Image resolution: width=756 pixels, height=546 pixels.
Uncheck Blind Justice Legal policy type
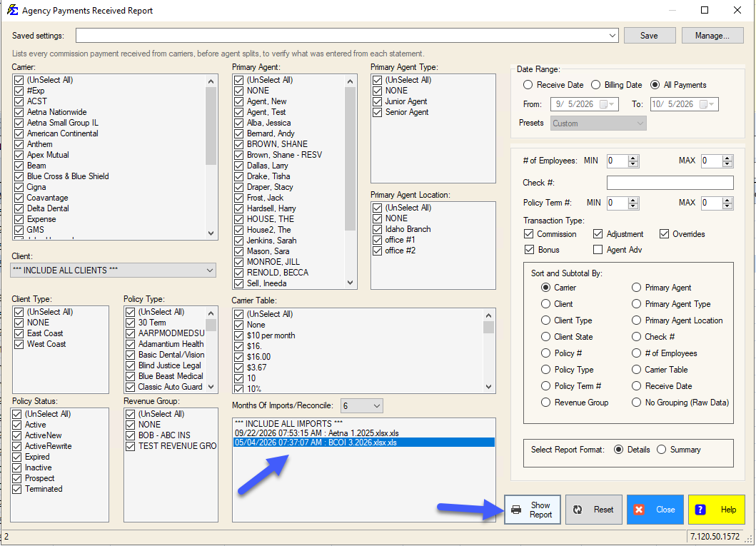point(130,365)
